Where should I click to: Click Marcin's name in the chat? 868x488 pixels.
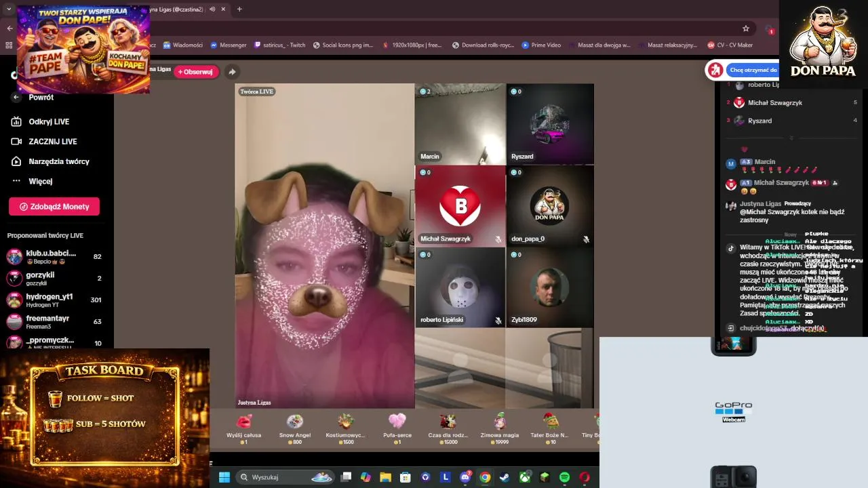[764, 162]
